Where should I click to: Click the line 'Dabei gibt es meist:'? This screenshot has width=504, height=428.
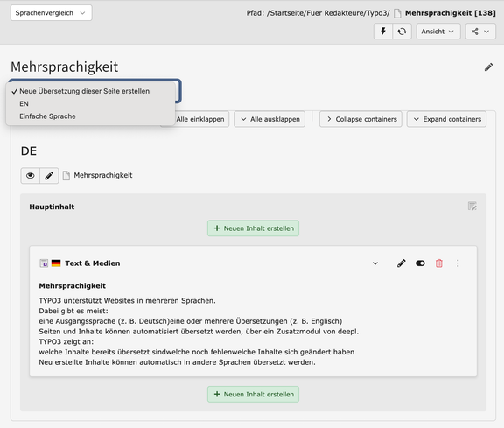pyautogui.click(x=73, y=311)
